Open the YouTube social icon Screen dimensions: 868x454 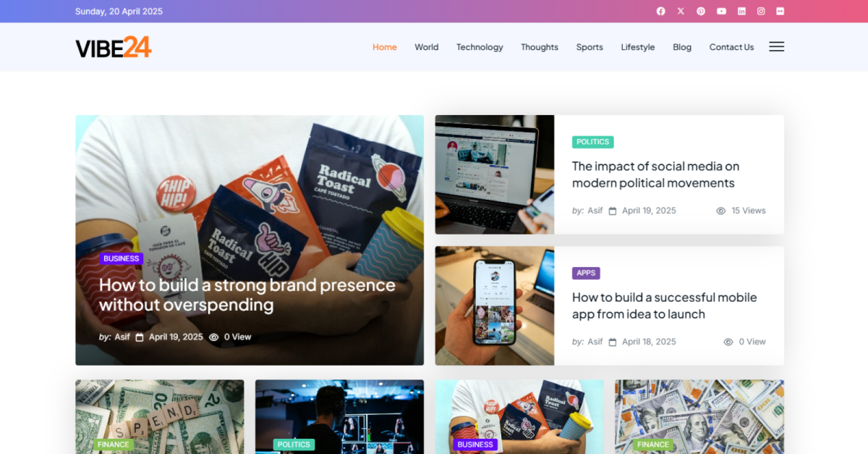coord(721,11)
